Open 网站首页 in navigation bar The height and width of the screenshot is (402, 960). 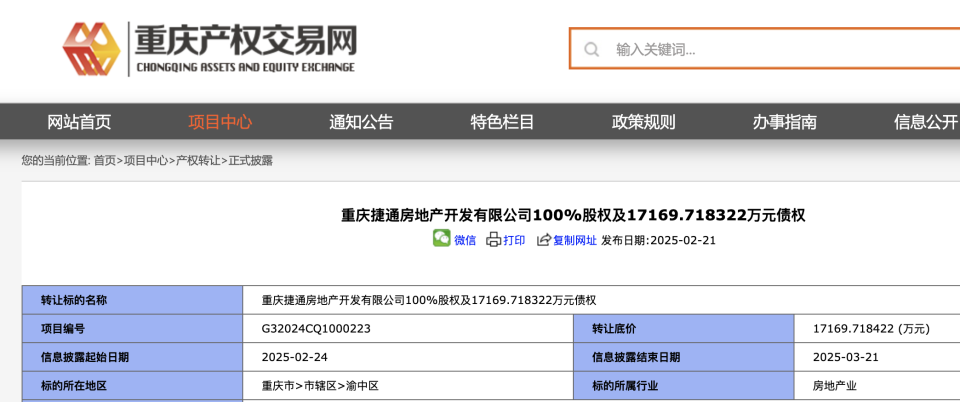pos(80,122)
